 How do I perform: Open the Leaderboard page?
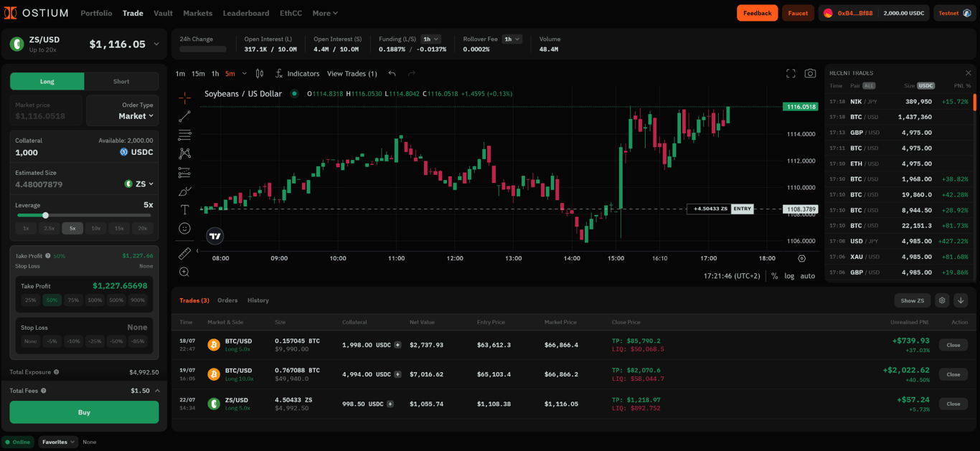click(x=246, y=13)
